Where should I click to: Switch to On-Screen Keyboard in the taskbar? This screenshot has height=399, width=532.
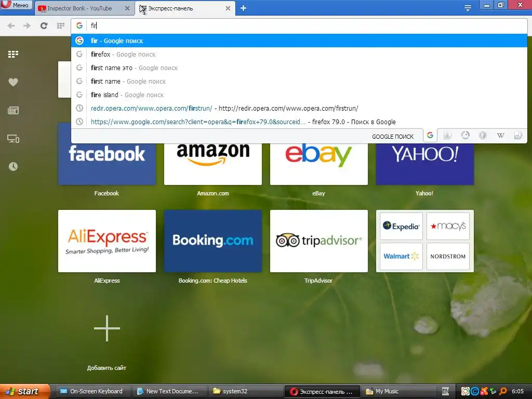click(91, 391)
